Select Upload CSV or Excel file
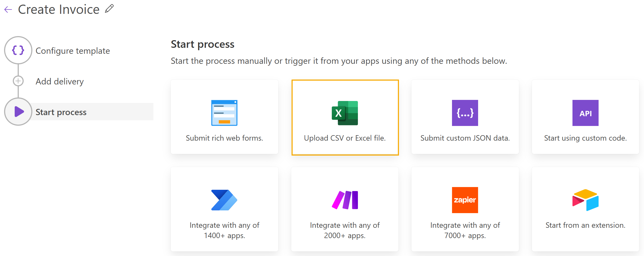This screenshot has width=644, height=256. (345, 118)
